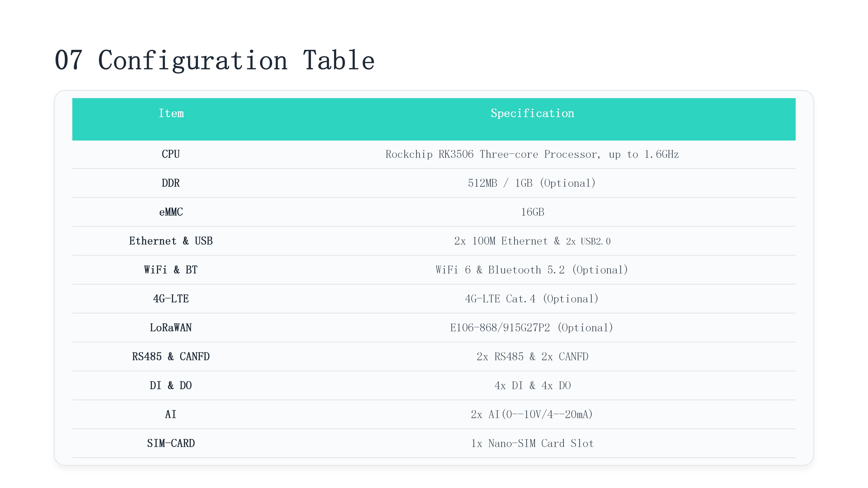The image size is (868, 488).
Task: Select the 16GB specification cell
Action: pos(532,212)
